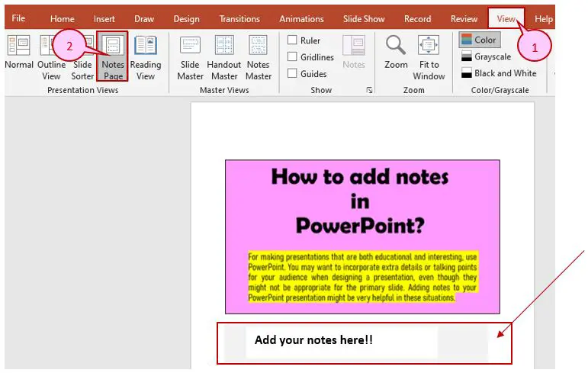Screen dimensions: 588x373
Task: Expand the Show group dialog launcher
Action: [x=369, y=90]
